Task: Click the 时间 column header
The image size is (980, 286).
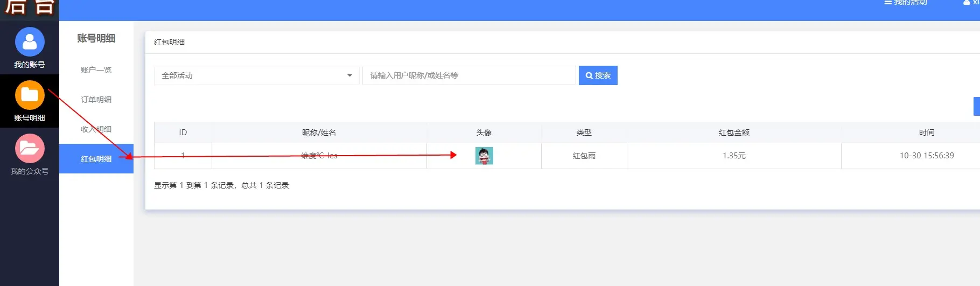Action: point(926,132)
